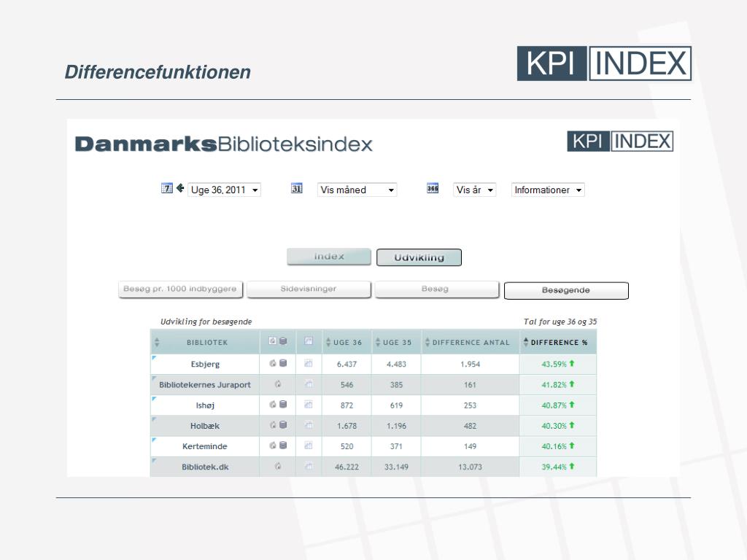
Task: Click the Esbjerg Uge 35 value 4.483
Action: point(396,365)
